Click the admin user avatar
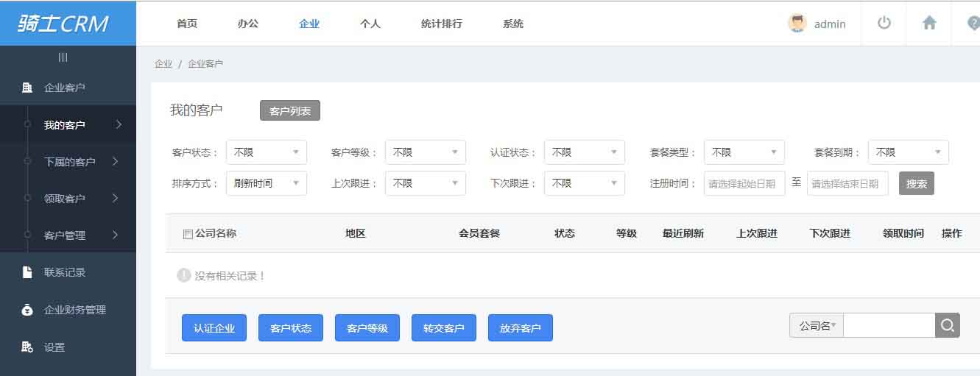This screenshot has width=980, height=376. pyautogui.click(x=797, y=24)
